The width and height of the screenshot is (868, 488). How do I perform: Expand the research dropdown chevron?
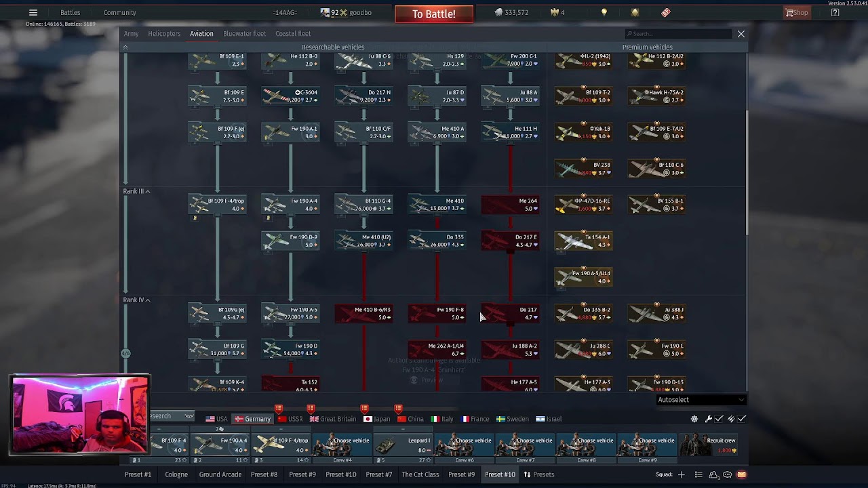[x=189, y=416]
